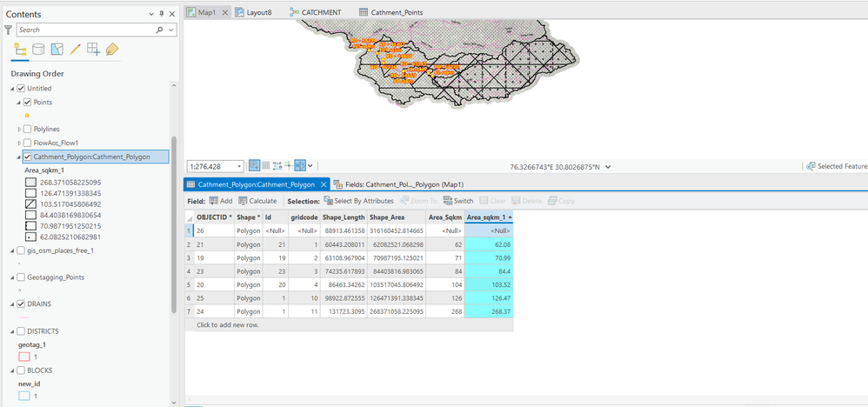The width and height of the screenshot is (868, 407).
Task: Open the coordinate display units dropdown
Action: (608, 166)
